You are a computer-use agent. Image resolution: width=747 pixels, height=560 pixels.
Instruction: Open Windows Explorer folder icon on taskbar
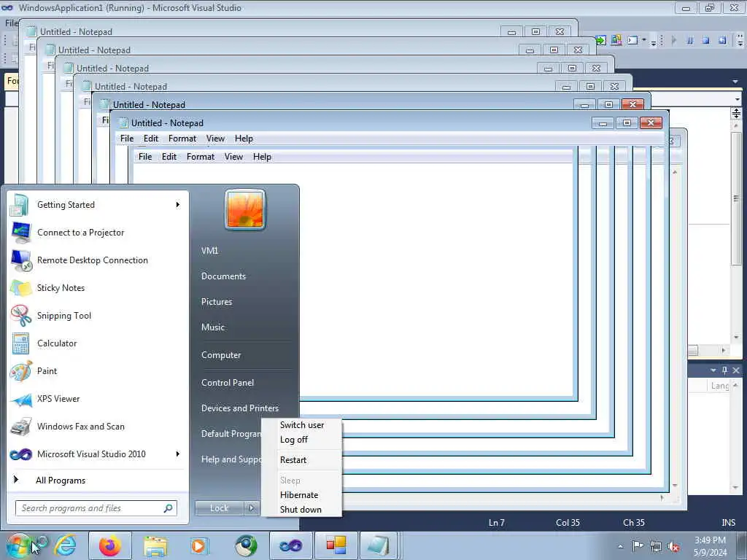pyautogui.click(x=155, y=545)
